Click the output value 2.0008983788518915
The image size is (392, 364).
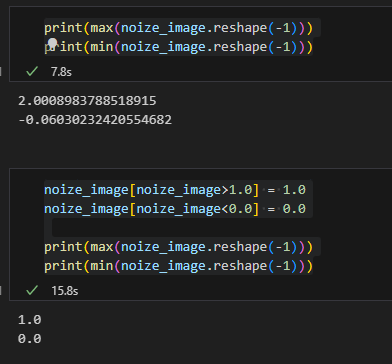pos(87,101)
